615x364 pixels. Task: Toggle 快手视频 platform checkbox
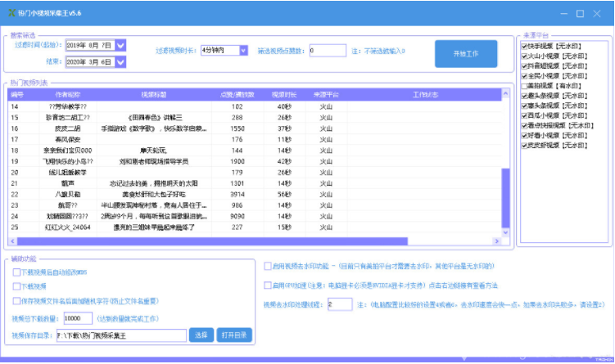click(x=524, y=47)
